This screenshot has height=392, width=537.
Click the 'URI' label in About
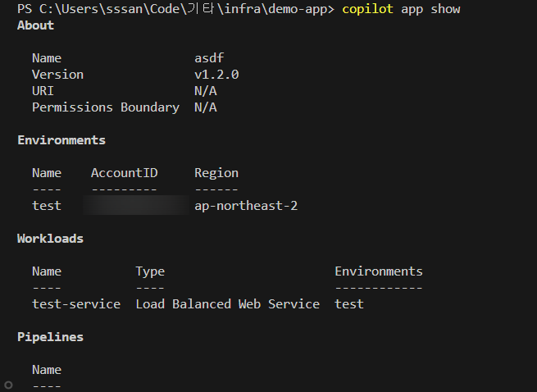coord(43,91)
